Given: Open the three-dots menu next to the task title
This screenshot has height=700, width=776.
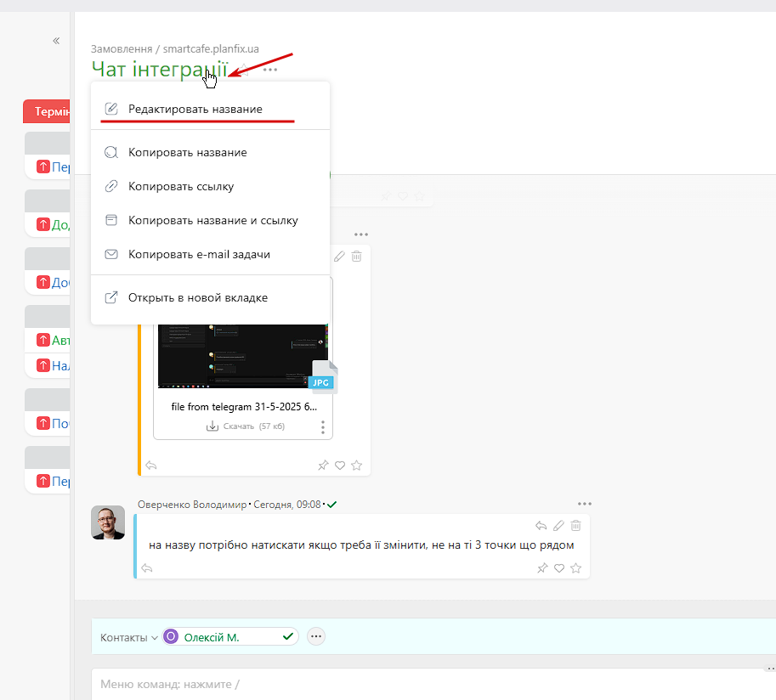Looking at the screenshot, I should click(269, 70).
